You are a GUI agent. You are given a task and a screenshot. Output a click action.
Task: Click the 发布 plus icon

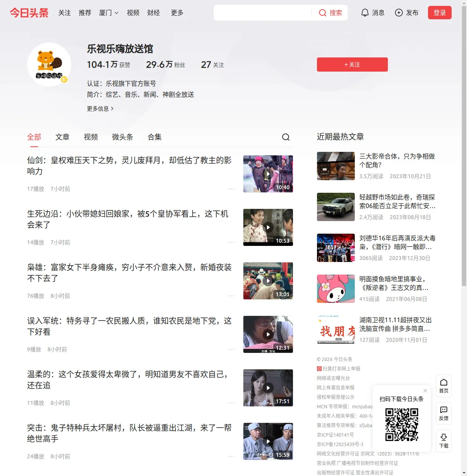coord(399,13)
